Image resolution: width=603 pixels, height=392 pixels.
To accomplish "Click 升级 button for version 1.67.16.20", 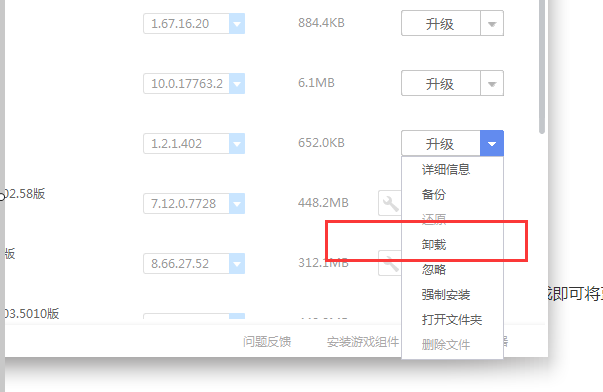I will (x=441, y=23).
